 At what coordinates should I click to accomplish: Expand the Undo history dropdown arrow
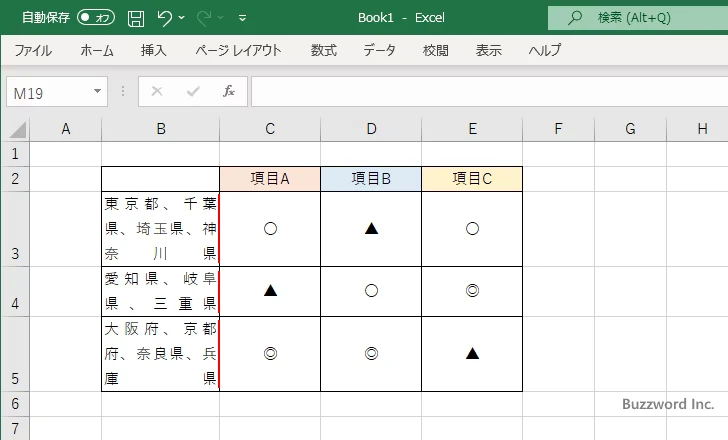(182, 18)
